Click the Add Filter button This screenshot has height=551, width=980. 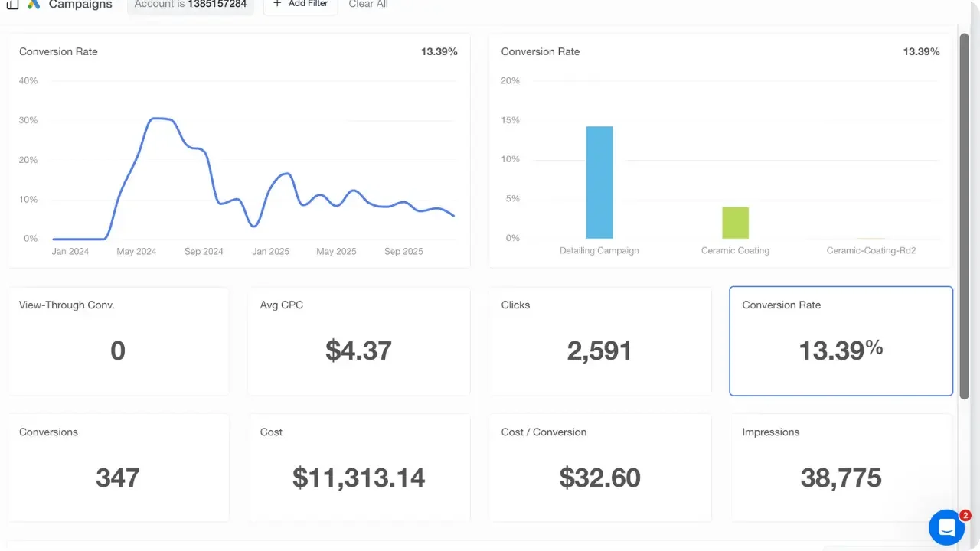(x=300, y=3)
